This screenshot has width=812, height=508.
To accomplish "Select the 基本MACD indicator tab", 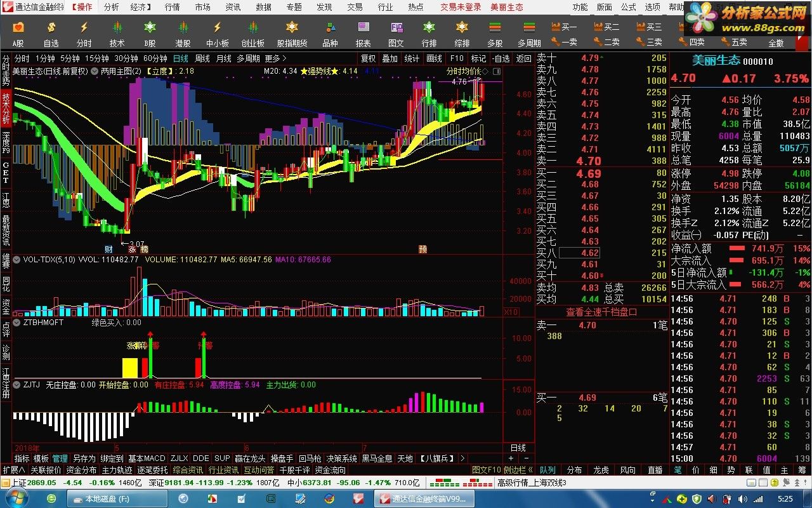I will [x=147, y=458].
